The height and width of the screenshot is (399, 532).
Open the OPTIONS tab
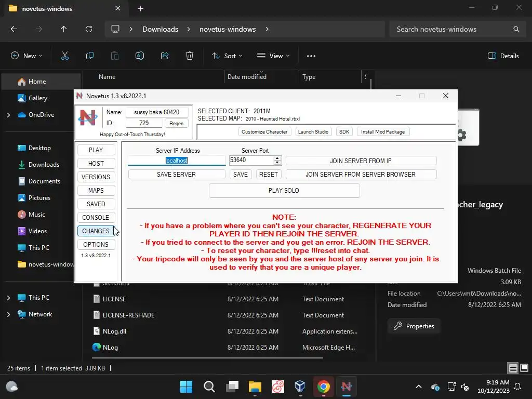point(96,245)
